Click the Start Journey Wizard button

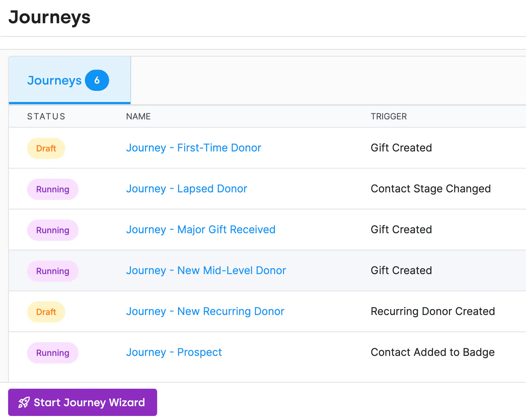(83, 402)
